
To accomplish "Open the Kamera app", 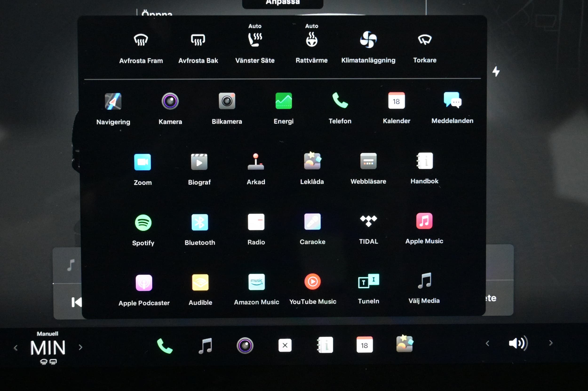I will [170, 101].
